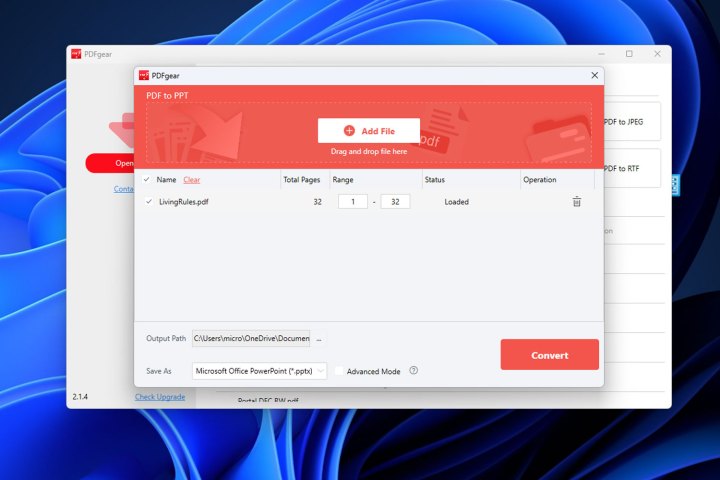Close the main PDFgear window
The height and width of the screenshot is (480, 720).
pos(658,54)
